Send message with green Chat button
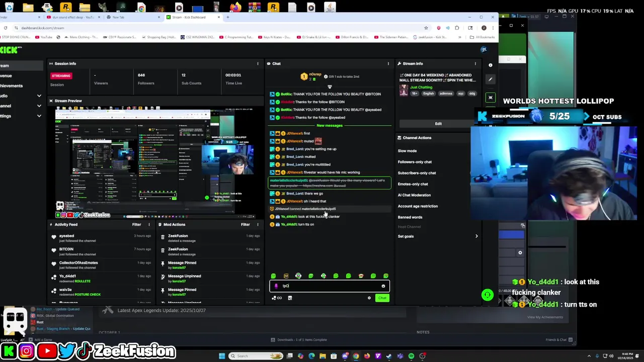This screenshot has height=362, width=644. click(382, 298)
